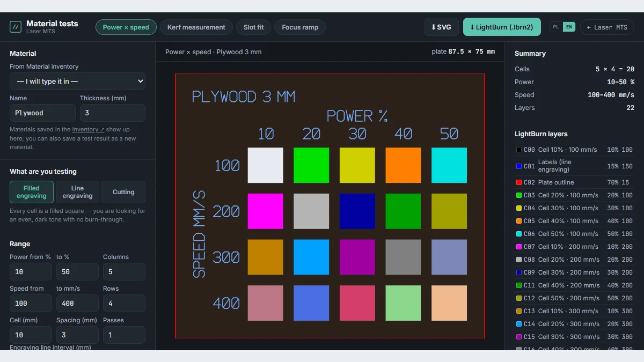Click the peach 50% · 400 mm/s cell
The image size is (644, 362).
click(449, 303)
